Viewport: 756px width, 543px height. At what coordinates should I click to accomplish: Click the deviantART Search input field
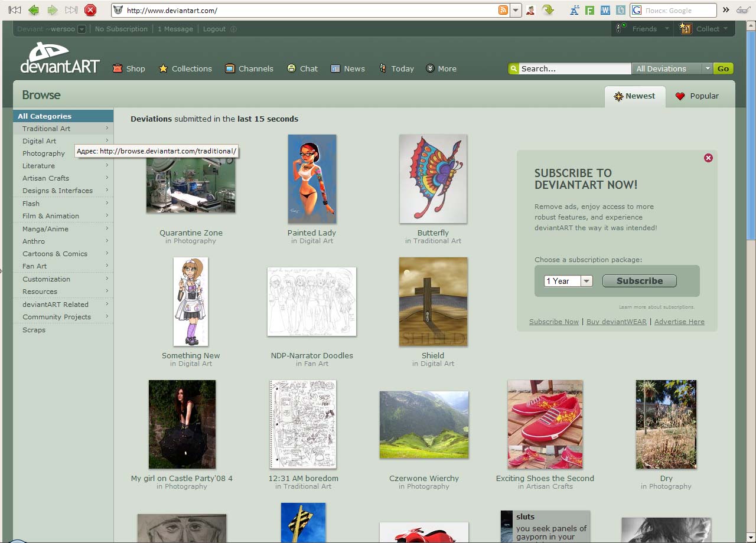(x=574, y=68)
